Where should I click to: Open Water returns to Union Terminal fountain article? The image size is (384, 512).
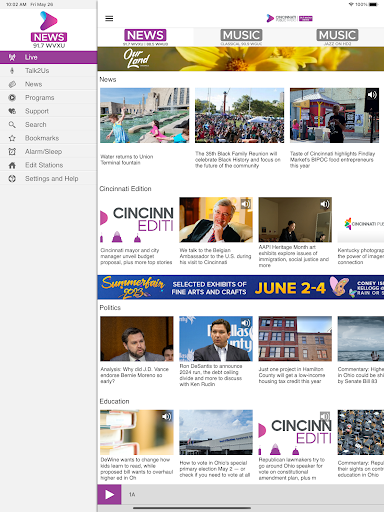click(127, 160)
